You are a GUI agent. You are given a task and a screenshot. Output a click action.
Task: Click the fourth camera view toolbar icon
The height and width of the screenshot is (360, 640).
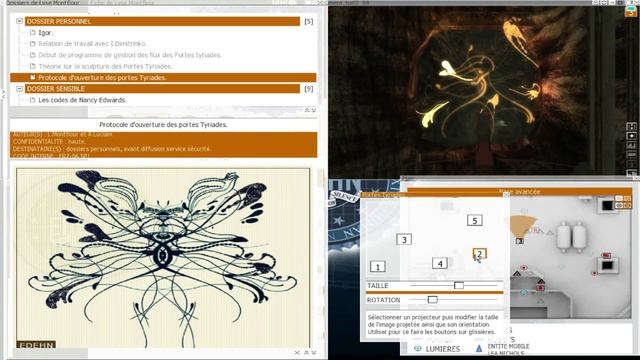pyautogui.click(x=631, y=155)
